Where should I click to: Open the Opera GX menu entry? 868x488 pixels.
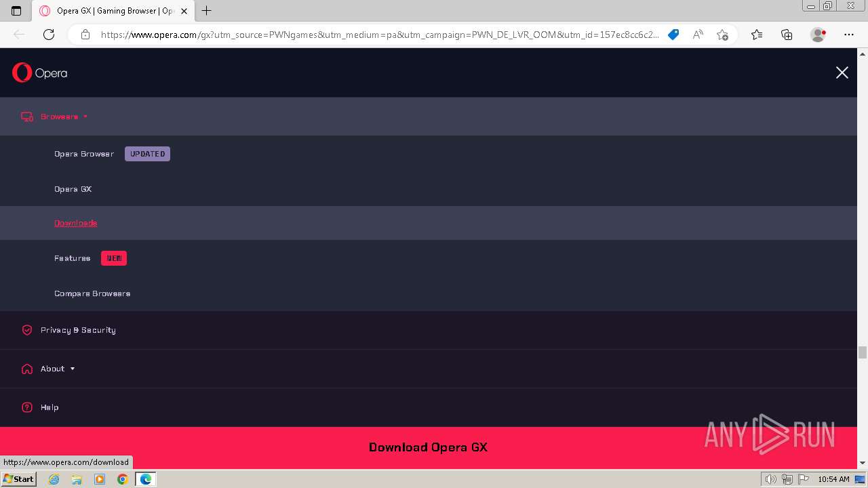[x=73, y=189]
